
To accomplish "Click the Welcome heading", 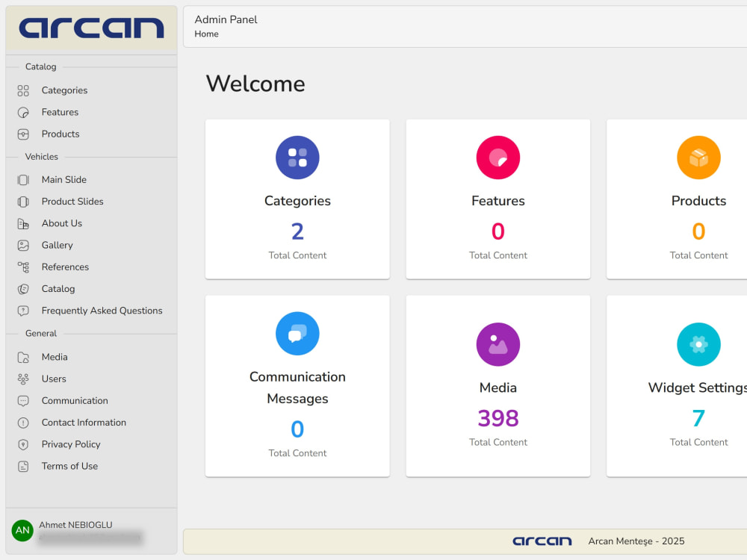I will click(x=255, y=84).
